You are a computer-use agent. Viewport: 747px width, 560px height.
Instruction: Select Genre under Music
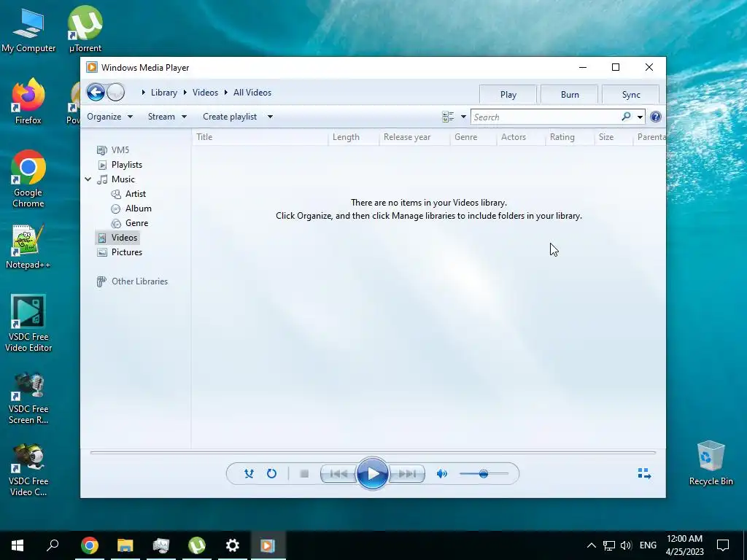tap(136, 223)
